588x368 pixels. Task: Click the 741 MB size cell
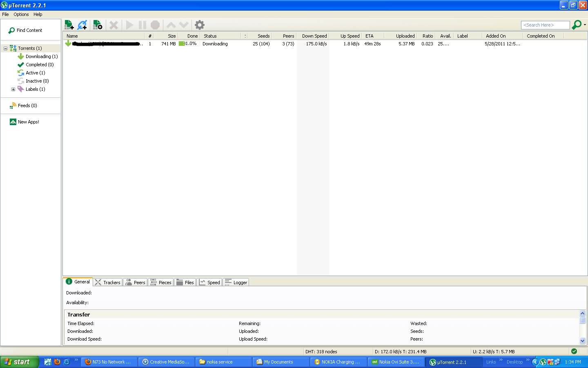tap(168, 44)
